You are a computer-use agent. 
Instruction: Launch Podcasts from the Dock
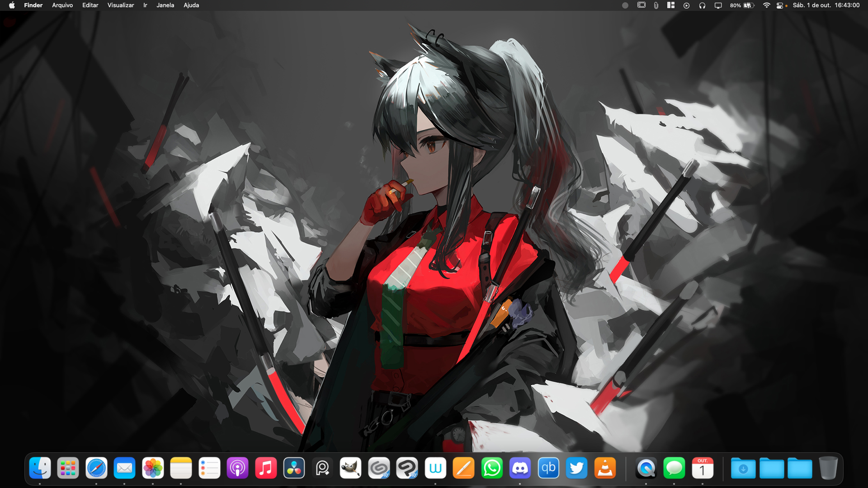(238, 468)
